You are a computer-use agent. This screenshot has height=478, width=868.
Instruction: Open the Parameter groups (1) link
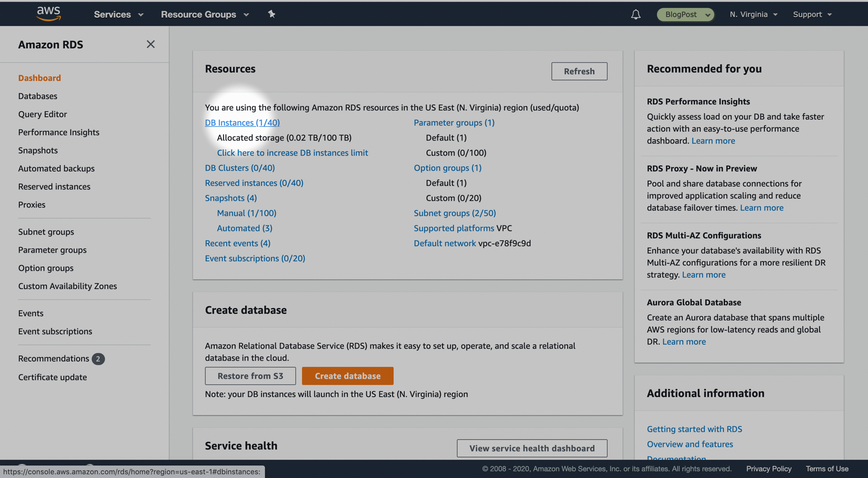[454, 123]
